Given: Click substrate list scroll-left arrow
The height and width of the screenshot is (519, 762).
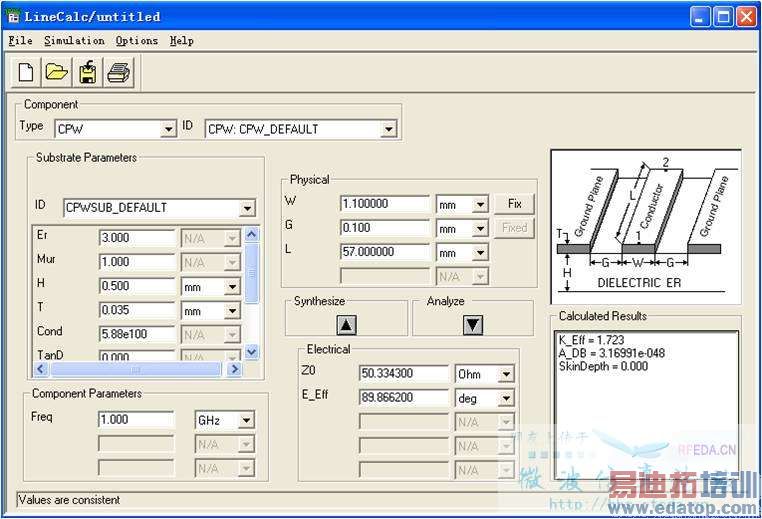Looking at the screenshot, I should [x=41, y=369].
